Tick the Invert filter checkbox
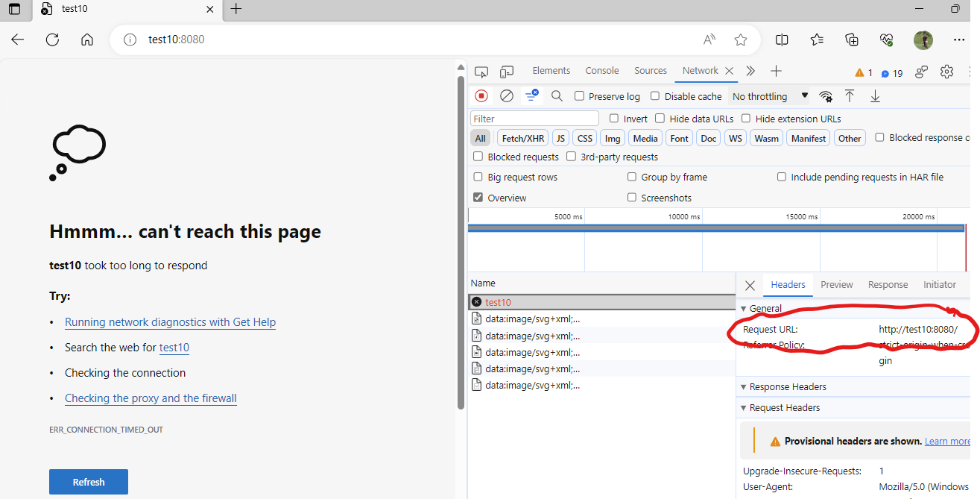The image size is (980, 499). click(x=614, y=119)
